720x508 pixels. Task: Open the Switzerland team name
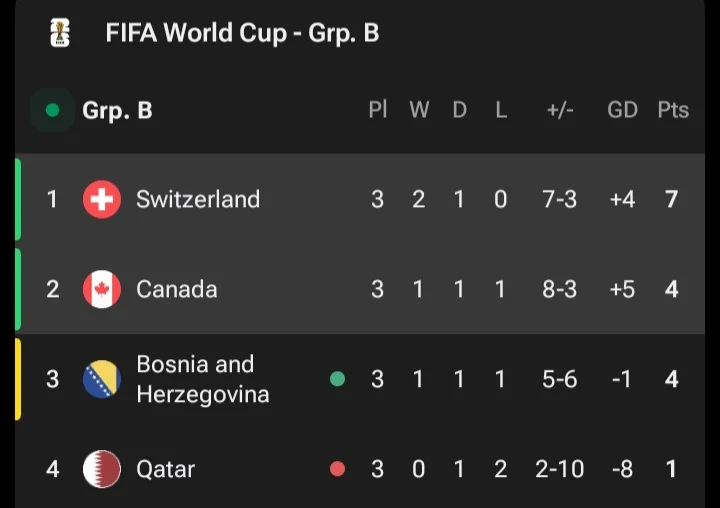point(198,199)
